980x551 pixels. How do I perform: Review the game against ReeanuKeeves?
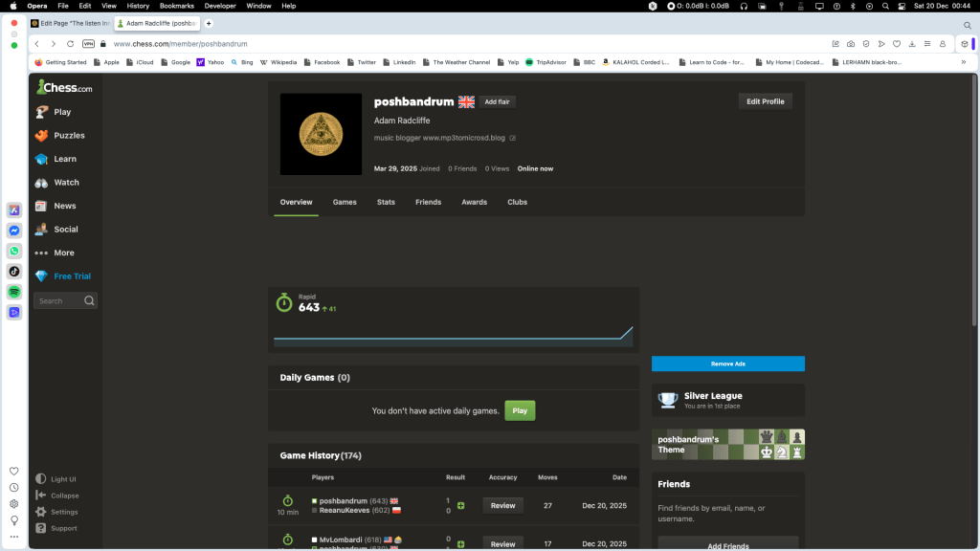502,505
